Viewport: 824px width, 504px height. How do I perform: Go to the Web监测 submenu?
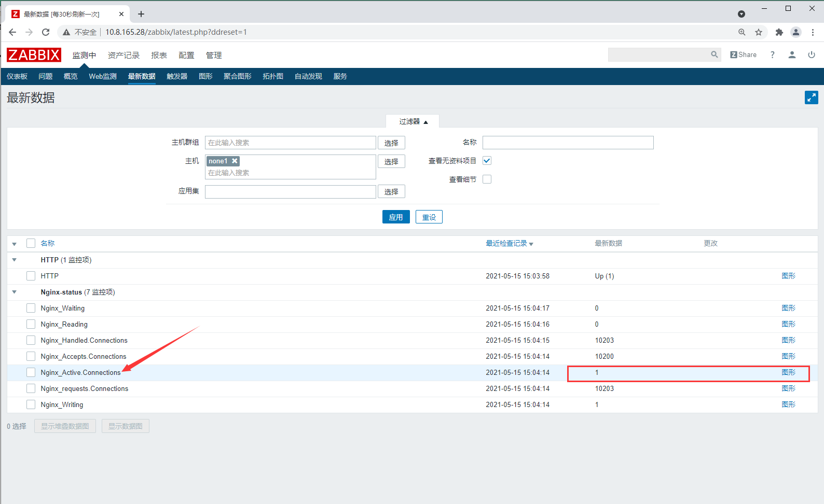pos(103,76)
